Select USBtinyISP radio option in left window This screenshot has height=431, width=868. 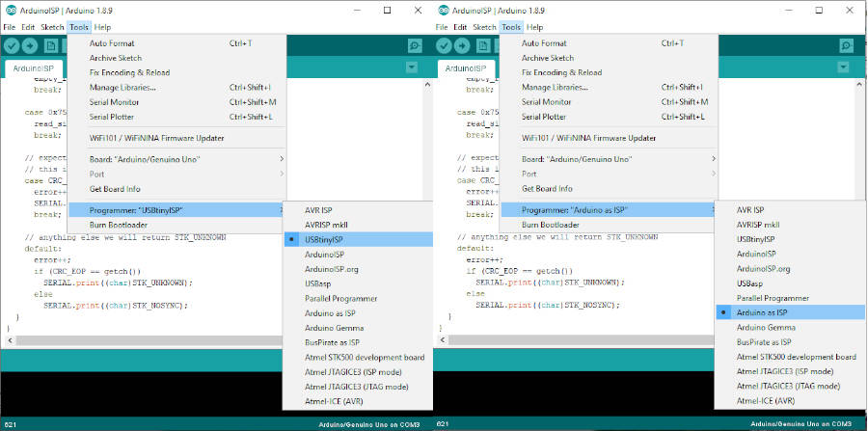pos(358,239)
